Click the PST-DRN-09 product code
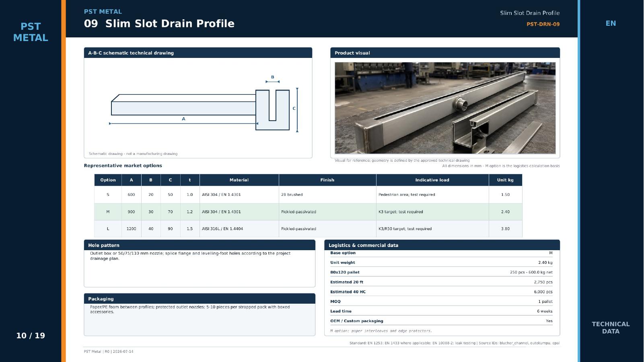 pyautogui.click(x=543, y=24)
